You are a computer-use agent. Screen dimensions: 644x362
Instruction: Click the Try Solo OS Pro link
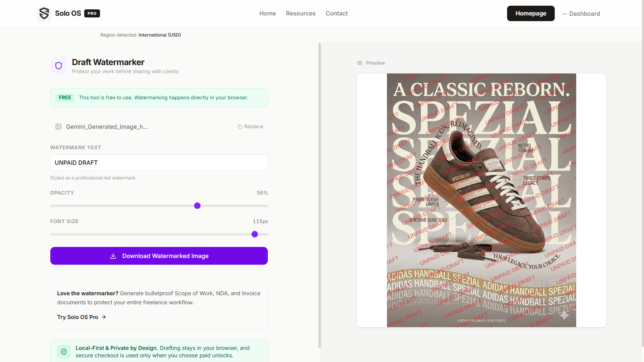78,317
